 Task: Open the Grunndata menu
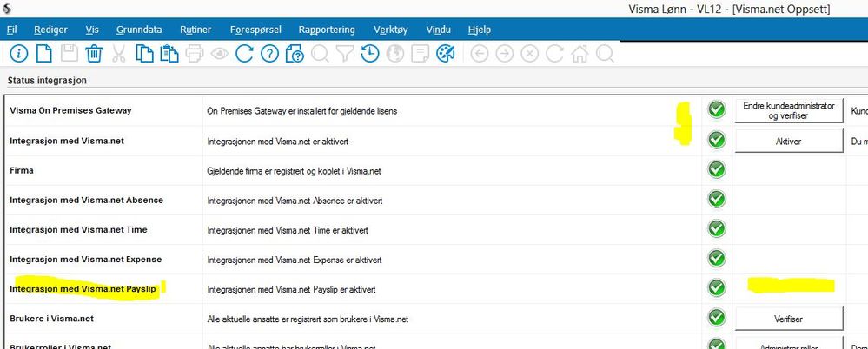139,30
